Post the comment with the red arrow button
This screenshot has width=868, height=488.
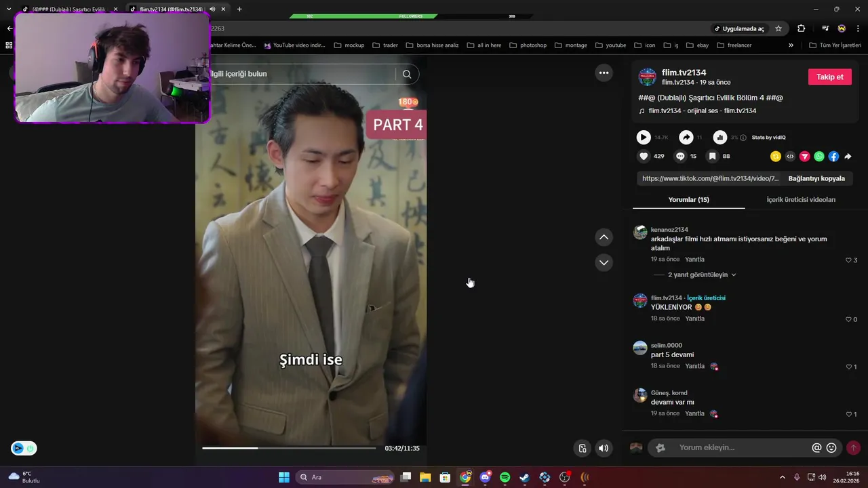coord(853,448)
